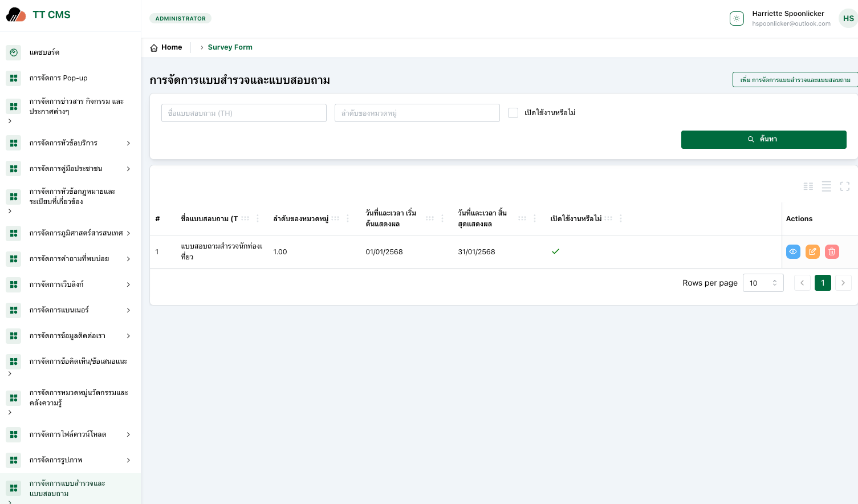This screenshot has width=858, height=504.
Task: Click แบบสอบถามสำรวจนักท่องเที่ยว name cell
Action: pos(222,251)
